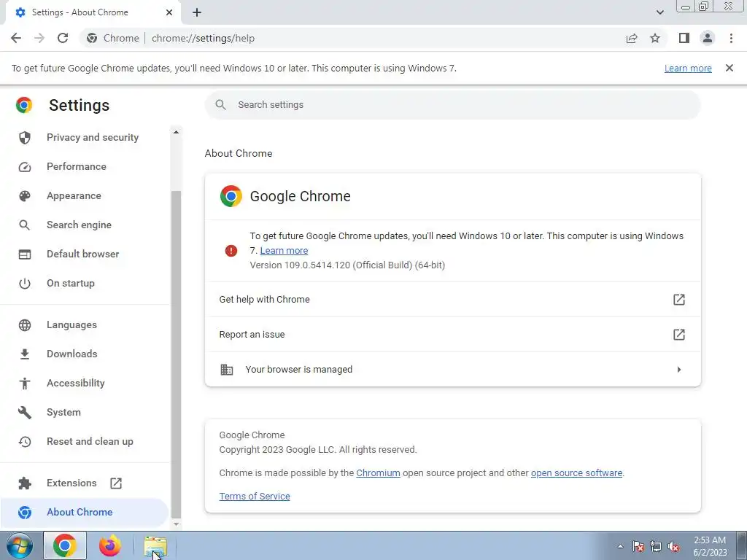
Task: Dismiss the Windows 10 update infobar
Action: pyautogui.click(x=729, y=68)
